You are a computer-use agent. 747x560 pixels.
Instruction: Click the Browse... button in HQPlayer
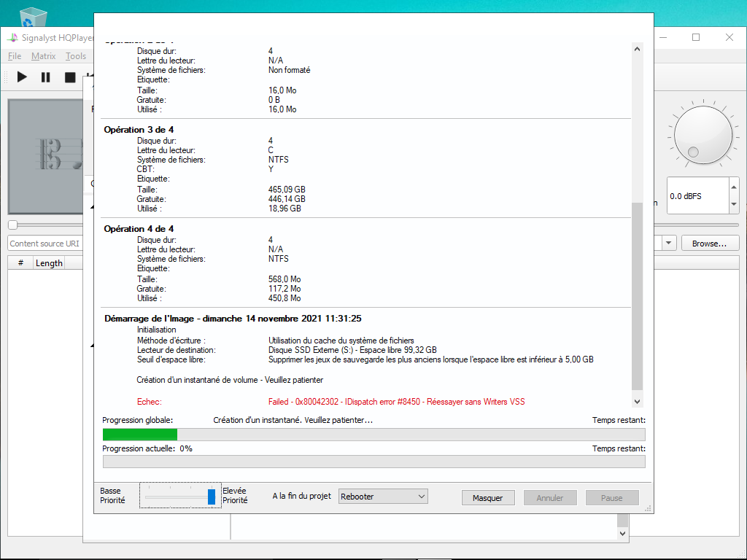[x=709, y=244]
